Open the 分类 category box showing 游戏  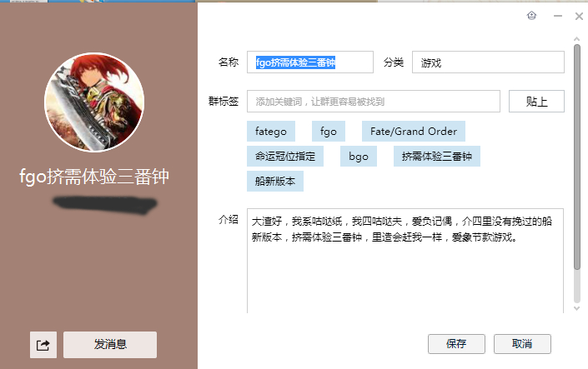pyautogui.click(x=488, y=62)
